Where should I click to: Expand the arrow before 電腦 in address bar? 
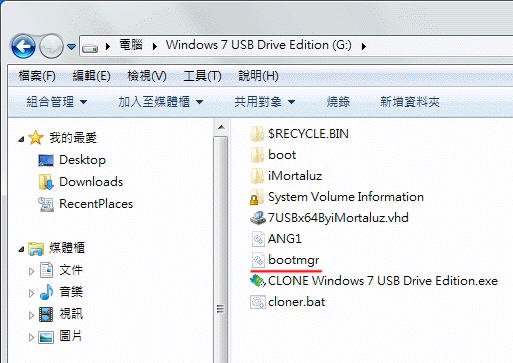(108, 46)
